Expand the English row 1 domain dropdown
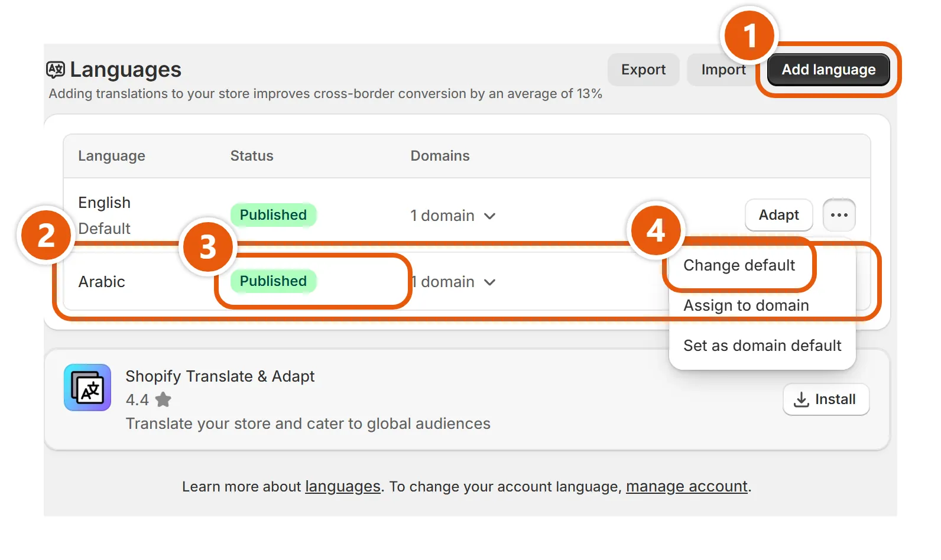The height and width of the screenshot is (560, 941). click(453, 216)
